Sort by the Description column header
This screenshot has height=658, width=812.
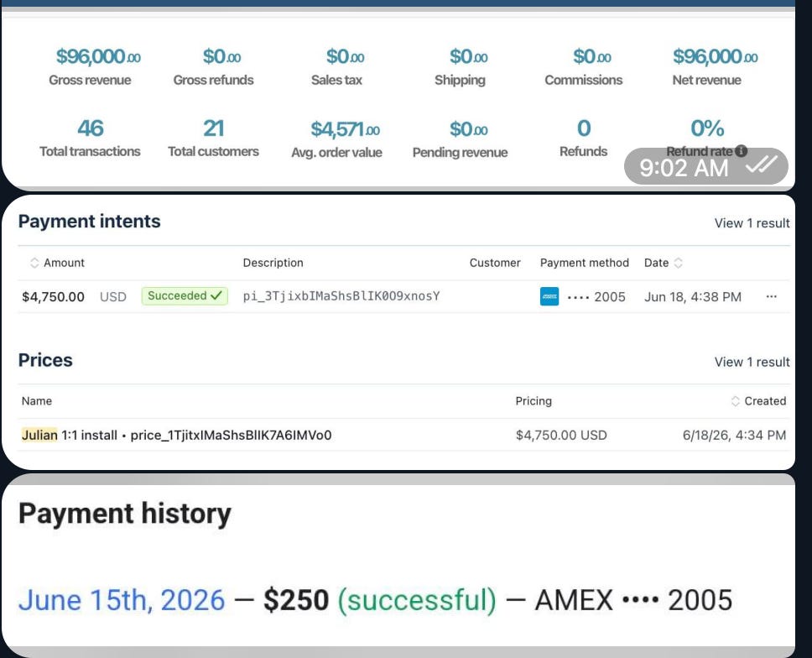pos(273,263)
